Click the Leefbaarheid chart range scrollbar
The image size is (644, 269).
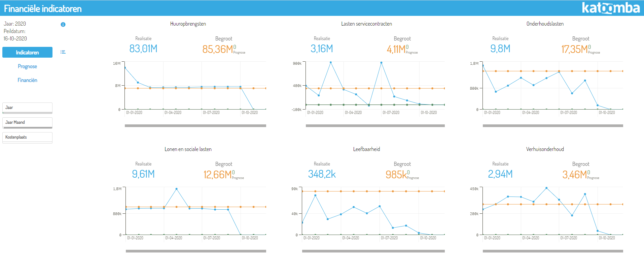click(373, 251)
